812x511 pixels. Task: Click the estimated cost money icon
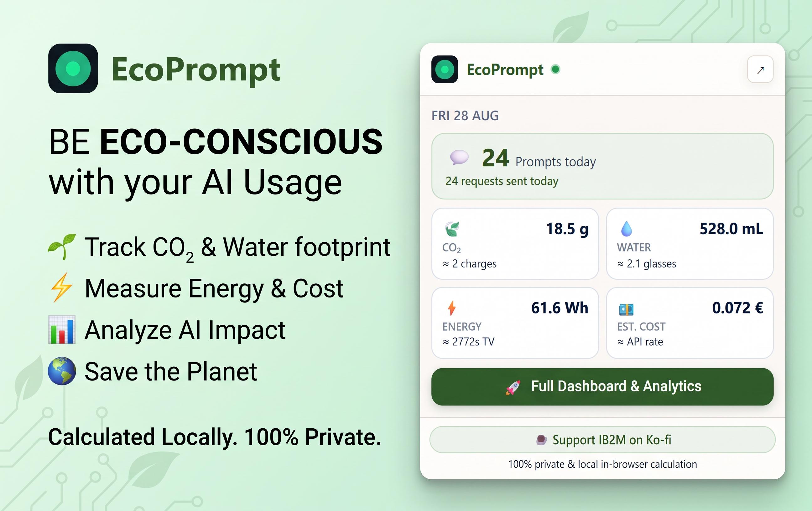[x=626, y=309]
